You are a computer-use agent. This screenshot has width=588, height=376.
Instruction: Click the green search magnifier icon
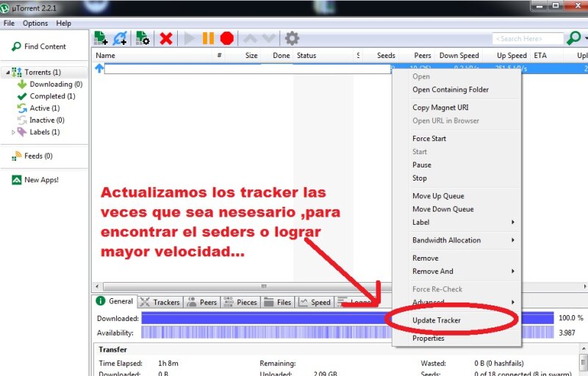573,38
